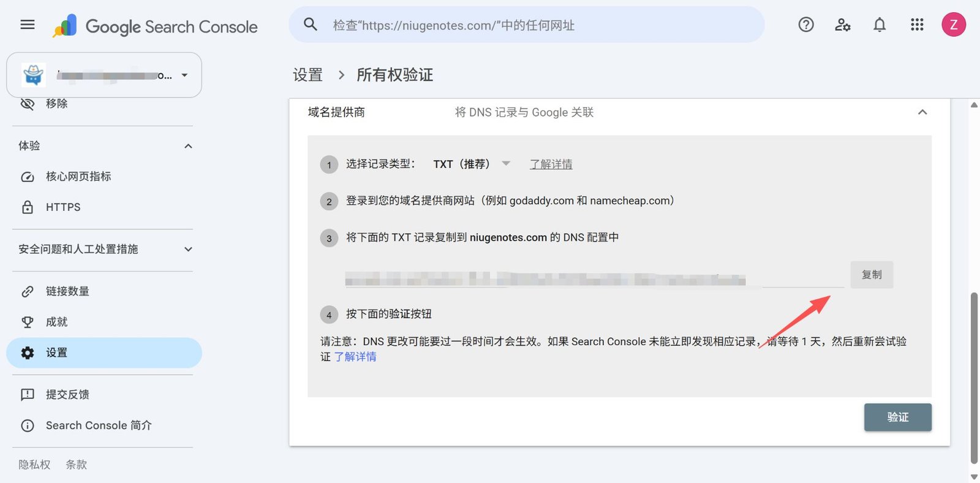This screenshot has width=980, height=483.
Task: Click the HTTPS padlock icon
Action: tap(28, 207)
